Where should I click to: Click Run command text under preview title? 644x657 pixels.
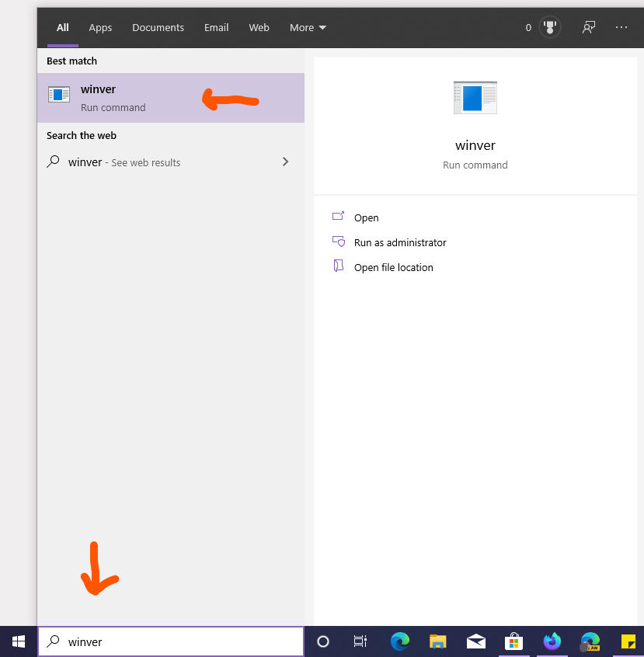coord(475,165)
